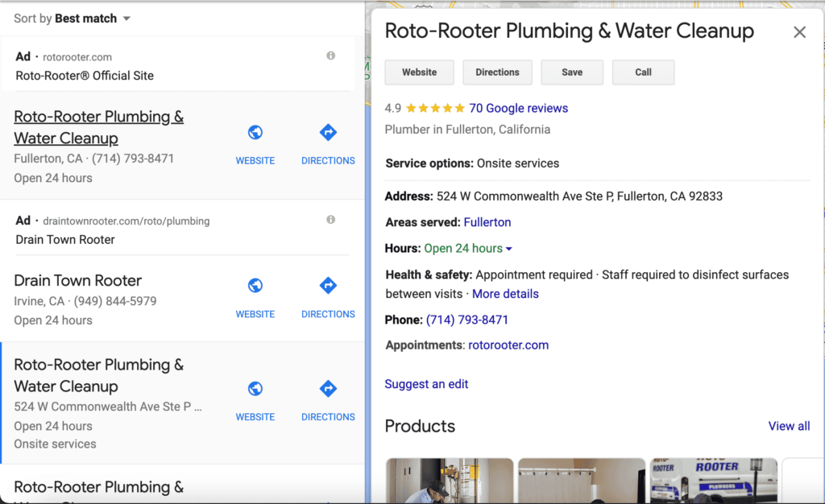The width and height of the screenshot is (825, 504).
Task: Click Drain Town Rooter ad headline
Action: (65, 240)
